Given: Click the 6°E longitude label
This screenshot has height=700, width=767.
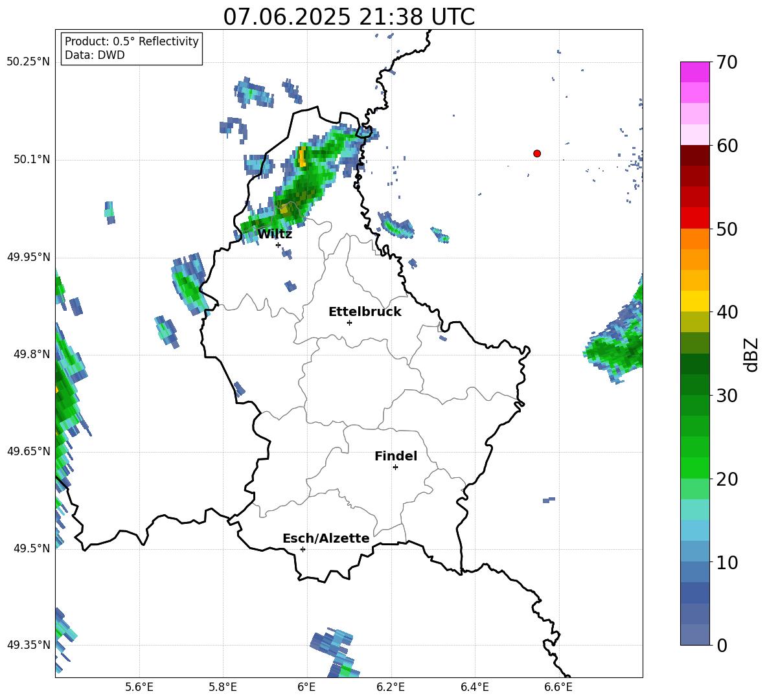Looking at the screenshot, I should click(306, 687).
